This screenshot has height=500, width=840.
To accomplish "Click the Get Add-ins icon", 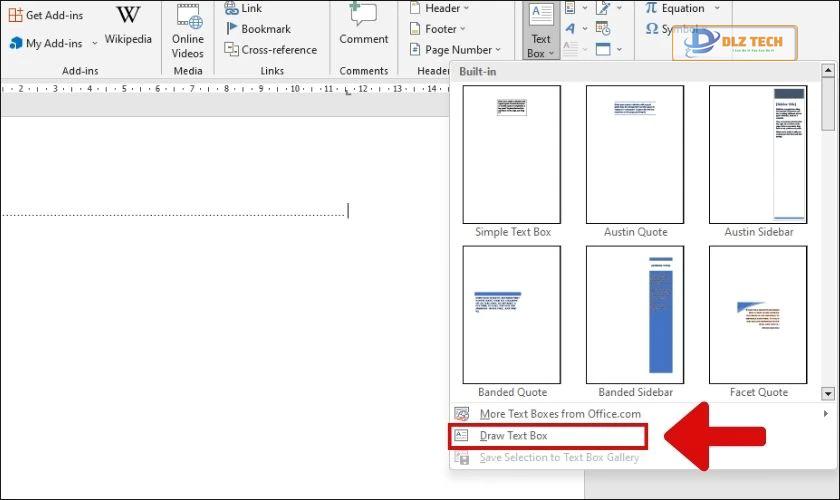I will click(x=16, y=15).
